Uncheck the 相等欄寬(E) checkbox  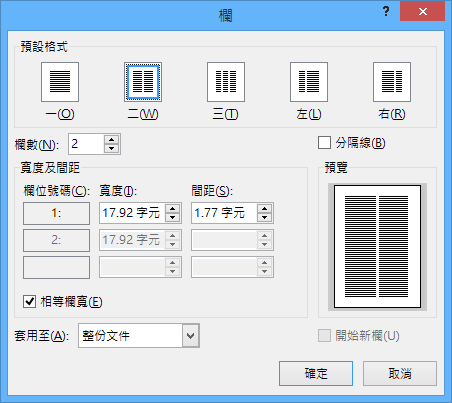click(30, 302)
